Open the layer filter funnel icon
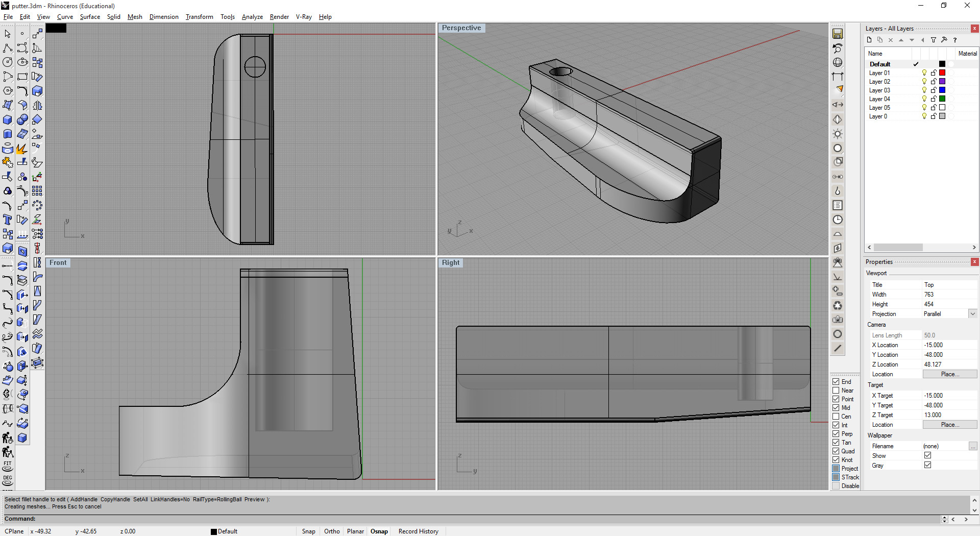The image size is (980, 536). click(x=934, y=40)
